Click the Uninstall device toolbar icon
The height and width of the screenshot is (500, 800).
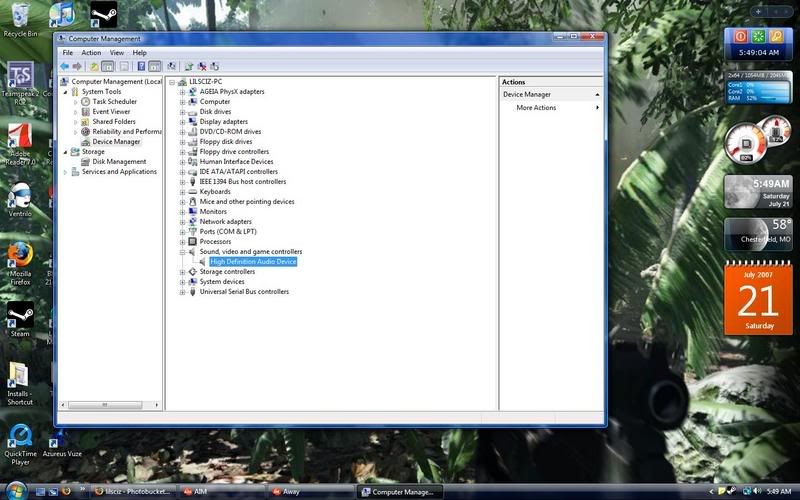202,66
